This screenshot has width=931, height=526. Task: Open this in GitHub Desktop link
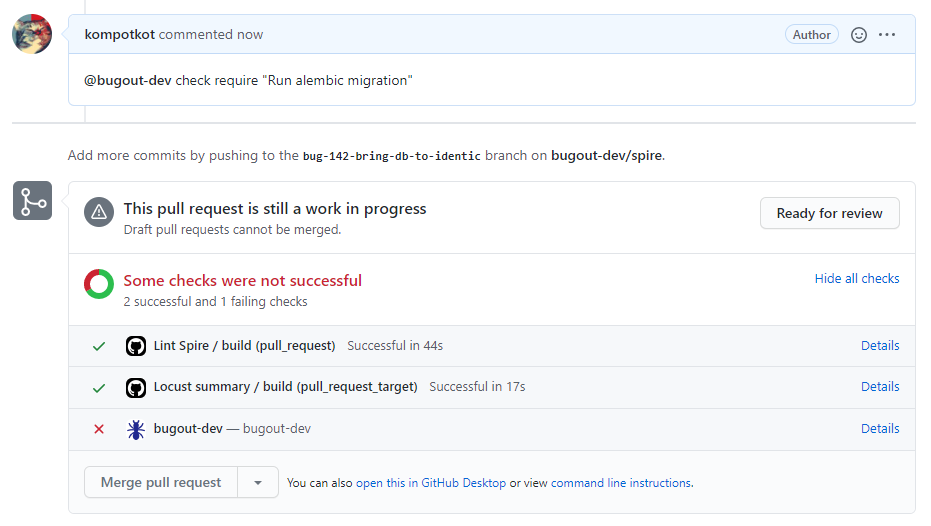tap(430, 483)
